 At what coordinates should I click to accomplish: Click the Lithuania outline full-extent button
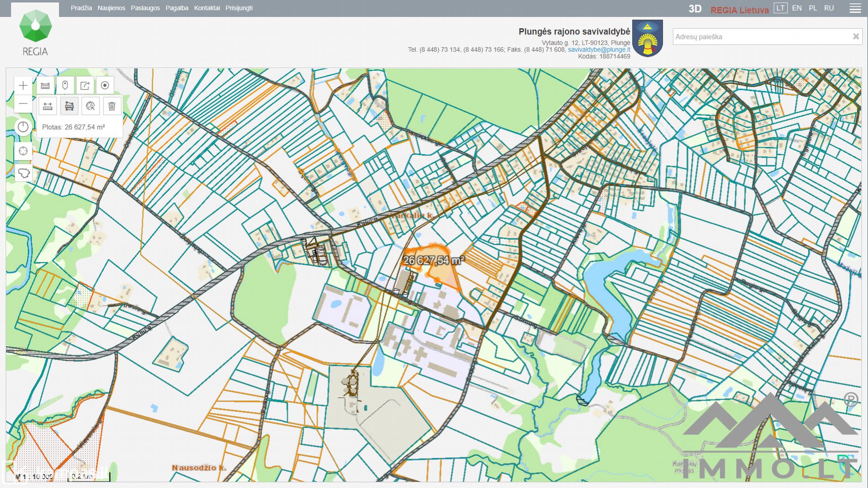click(x=23, y=173)
